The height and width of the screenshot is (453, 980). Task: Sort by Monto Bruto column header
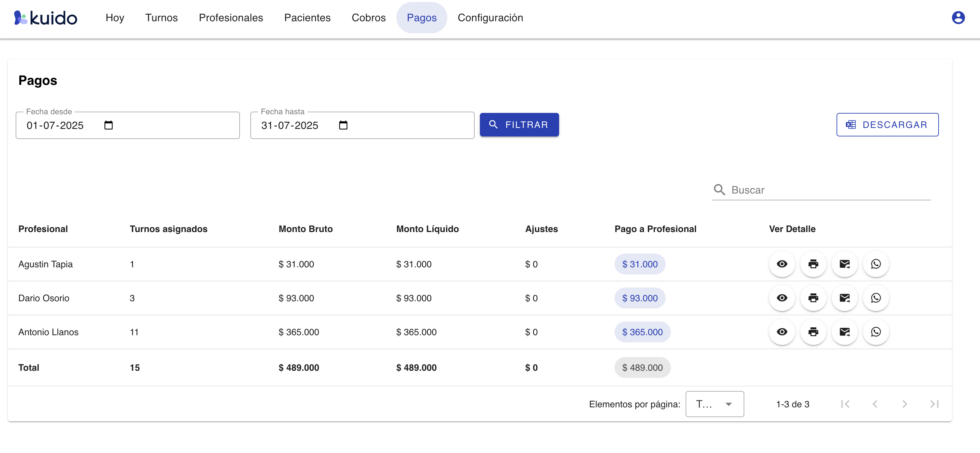pyautogui.click(x=305, y=228)
